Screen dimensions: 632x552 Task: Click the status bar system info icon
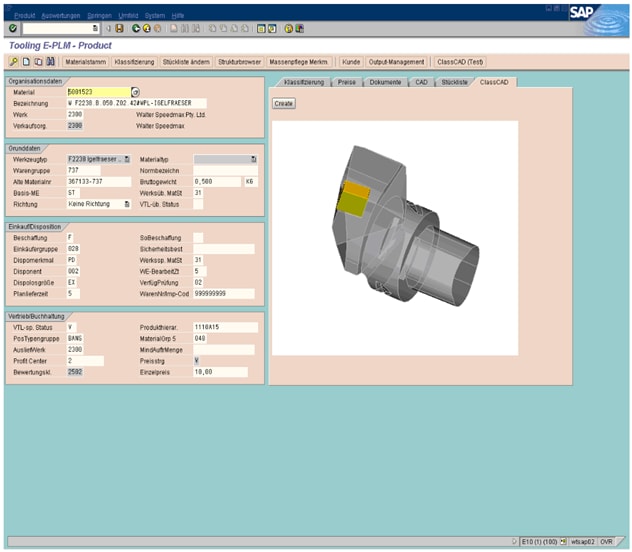pos(563,542)
